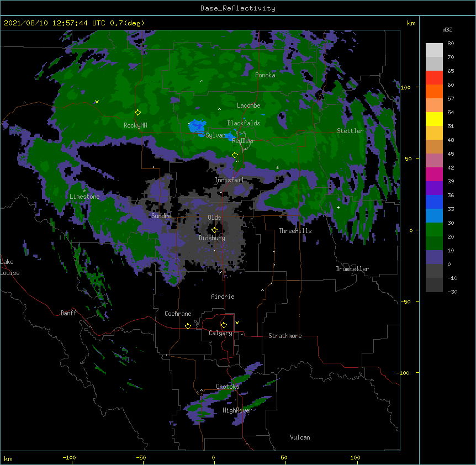Click the yellow diamond marker above Calgary label

click(x=224, y=325)
